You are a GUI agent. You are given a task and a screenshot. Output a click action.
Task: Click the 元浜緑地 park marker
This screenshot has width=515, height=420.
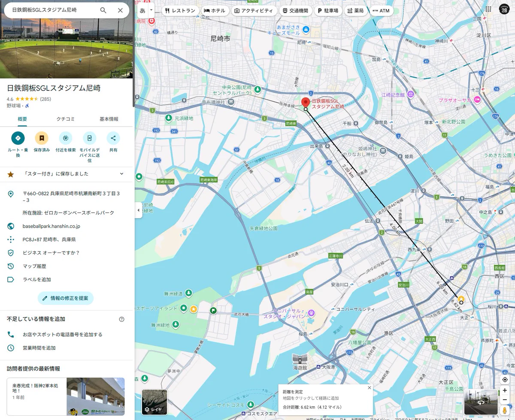pyautogui.click(x=169, y=118)
